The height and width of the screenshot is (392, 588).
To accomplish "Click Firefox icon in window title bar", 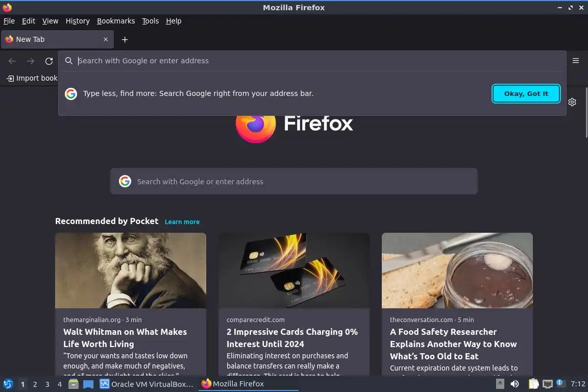I will tap(7, 7).
